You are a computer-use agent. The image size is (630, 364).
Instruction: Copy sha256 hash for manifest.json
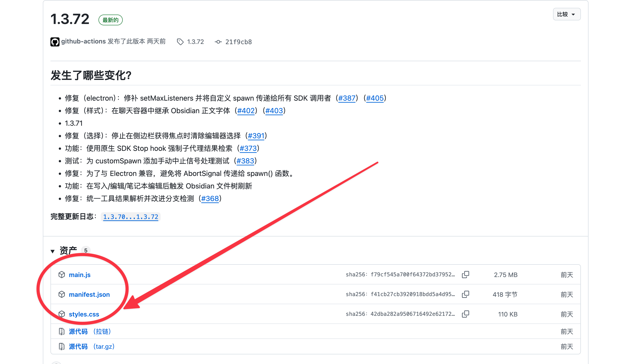[465, 294]
